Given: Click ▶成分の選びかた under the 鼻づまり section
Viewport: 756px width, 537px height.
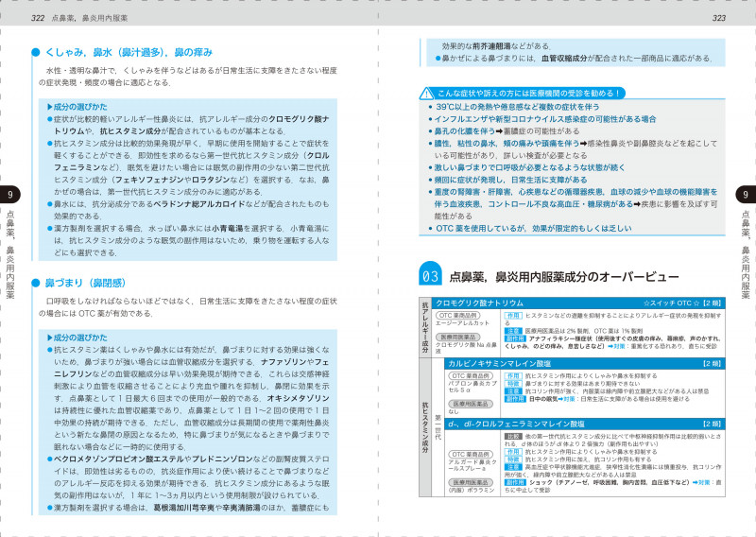Looking at the screenshot, I should click(x=77, y=338).
